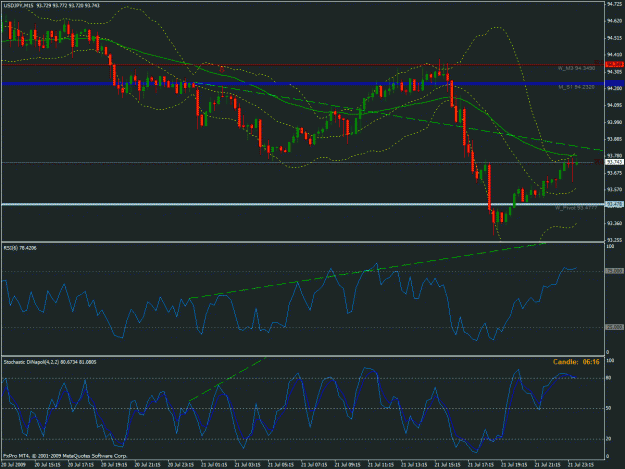Click the 20 Jul 19:15 time axis label

(114, 465)
